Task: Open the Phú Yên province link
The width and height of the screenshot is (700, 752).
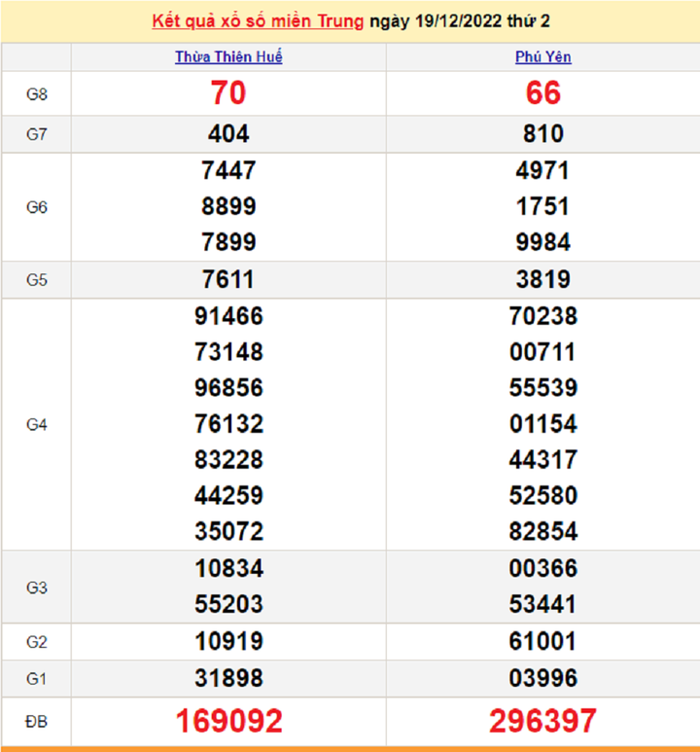Action: [x=542, y=57]
